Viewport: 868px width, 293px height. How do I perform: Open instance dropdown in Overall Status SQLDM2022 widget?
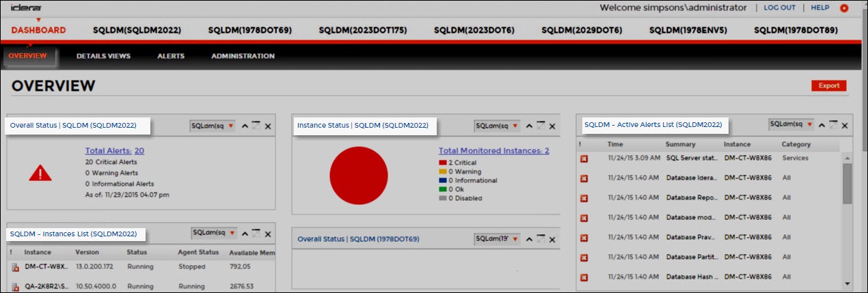coord(213,126)
